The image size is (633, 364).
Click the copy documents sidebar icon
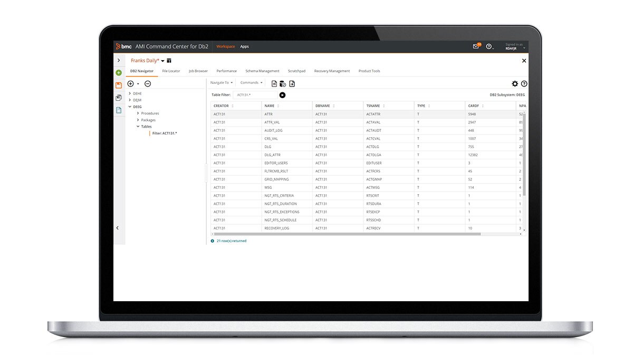point(119,98)
